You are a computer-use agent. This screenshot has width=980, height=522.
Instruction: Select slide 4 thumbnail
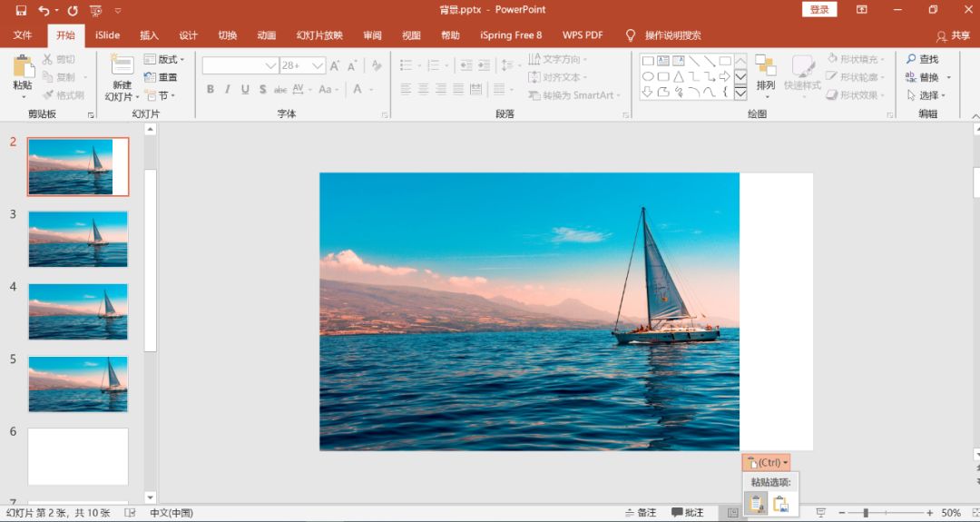pos(78,311)
